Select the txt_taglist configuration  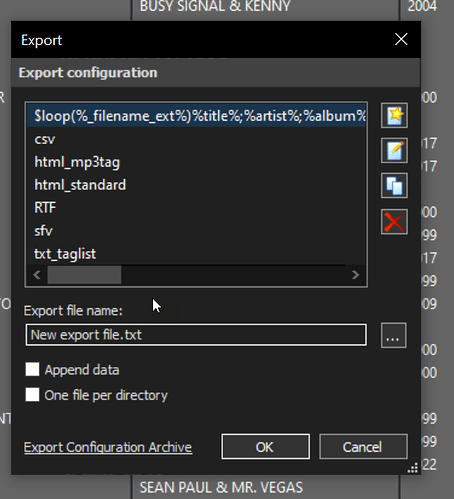pyautogui.click(x=196, y=254)
